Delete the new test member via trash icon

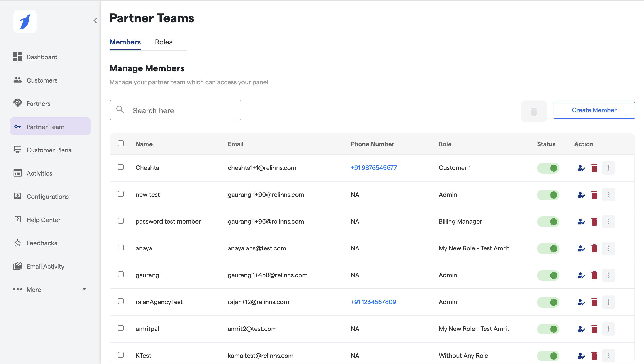(594, 195)
